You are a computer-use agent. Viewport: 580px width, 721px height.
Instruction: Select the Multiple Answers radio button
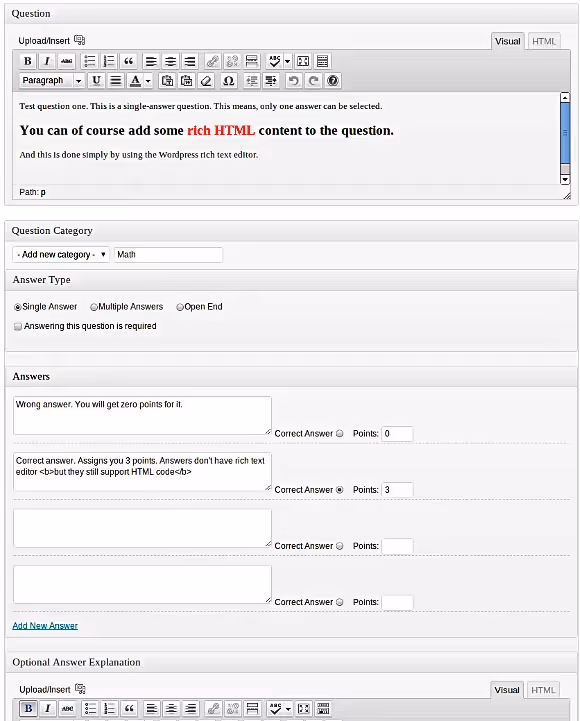pyautogui.click(x=94, y=307)
